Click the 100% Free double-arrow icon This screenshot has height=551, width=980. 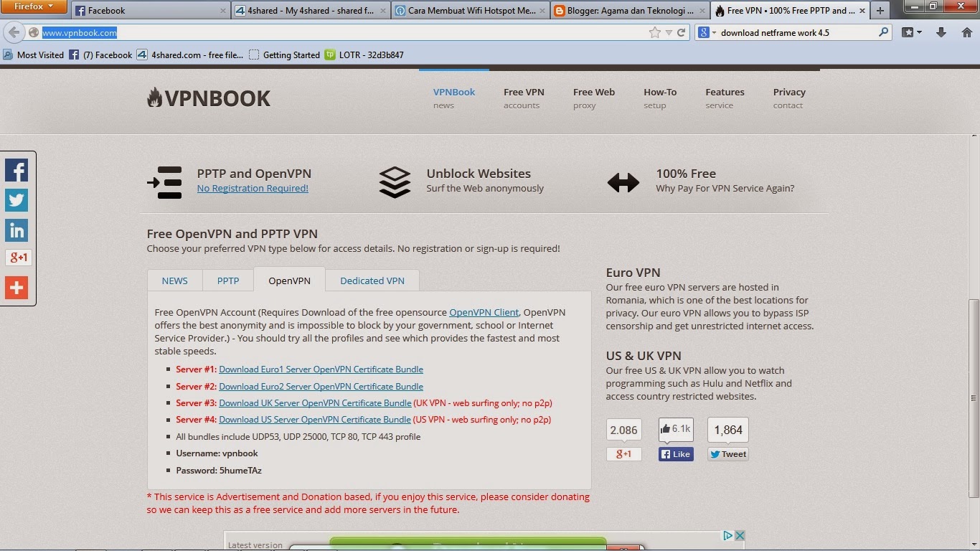click(623, 183)
